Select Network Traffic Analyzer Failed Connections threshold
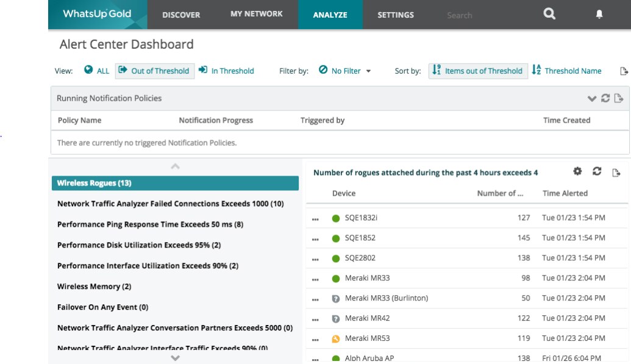Viewport: 631px width, 364px height. click(171, 204)
